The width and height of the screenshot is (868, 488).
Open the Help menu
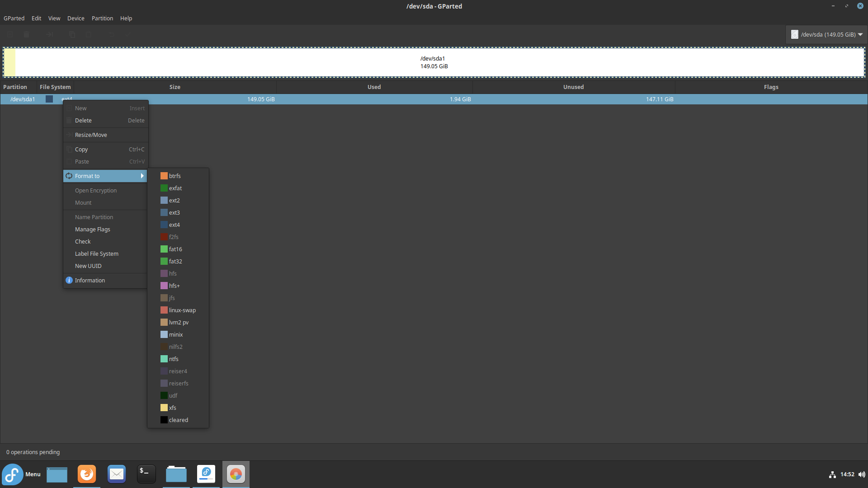[126, 19]
